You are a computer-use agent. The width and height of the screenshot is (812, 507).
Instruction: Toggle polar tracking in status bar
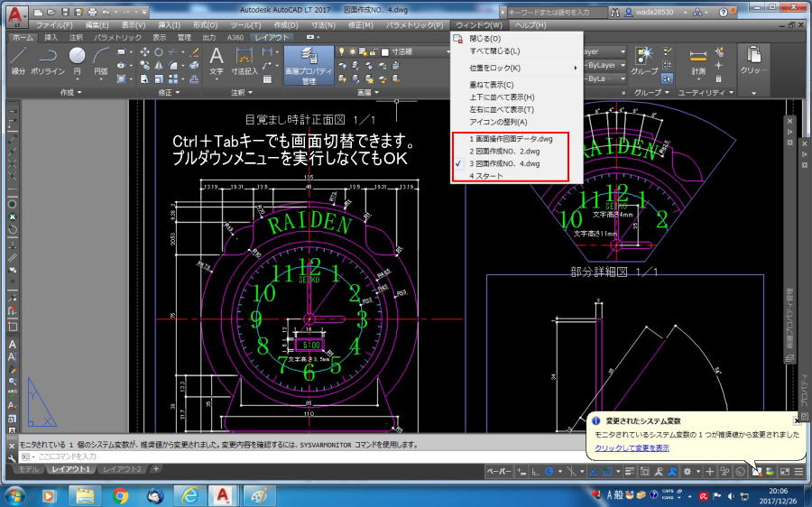[x=549, y=471]
